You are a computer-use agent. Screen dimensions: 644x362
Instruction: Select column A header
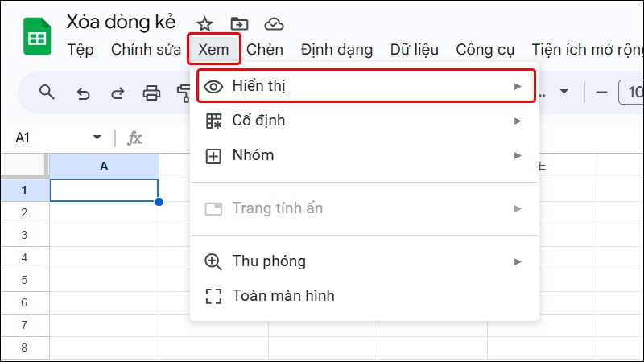point(105,167)
